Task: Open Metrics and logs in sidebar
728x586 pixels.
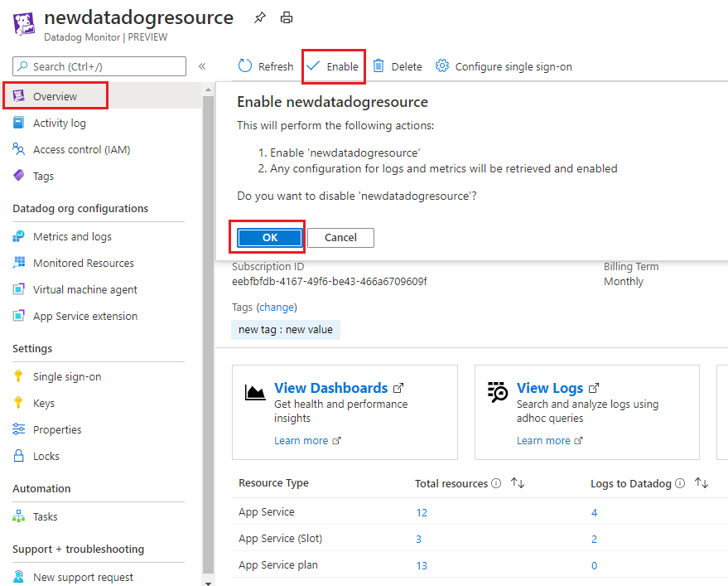Action: pyautogui.click(x=72, y=236)
